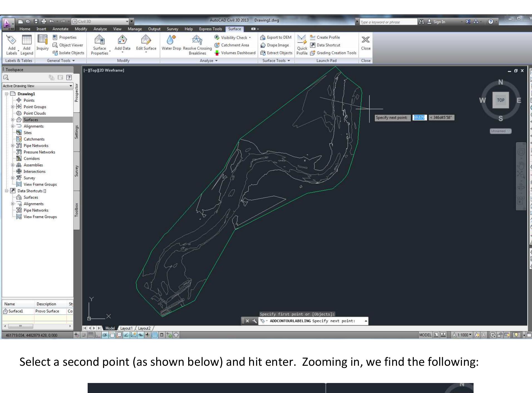Open Data Shortcut tool
532x393 pixels.
tap(325, 45)
